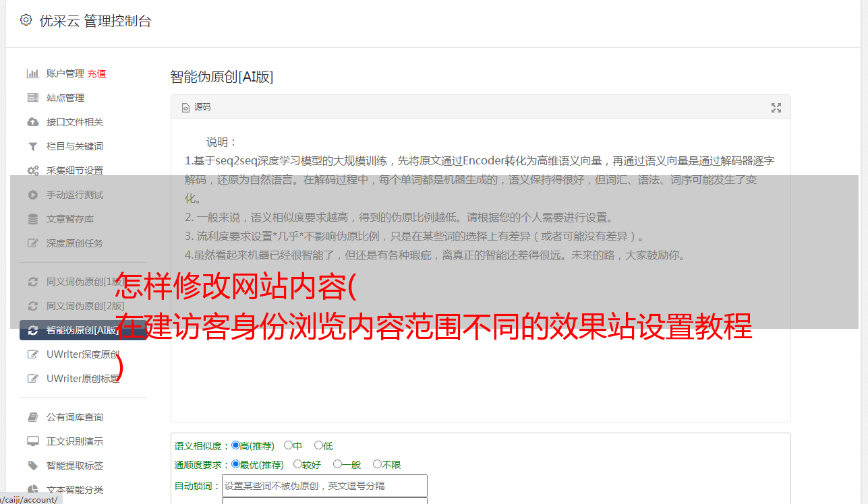Toggle 源码 source view in editor
Viewport: 868px width, 504px height.
pos(196,107)
